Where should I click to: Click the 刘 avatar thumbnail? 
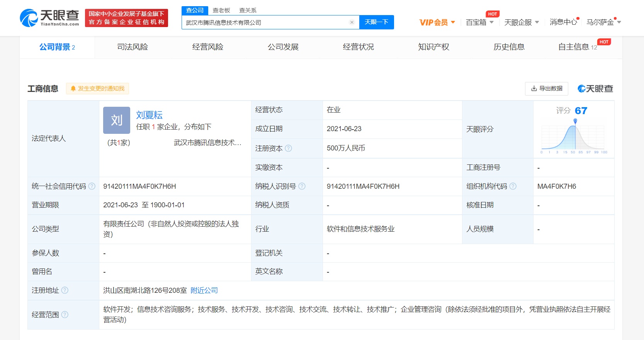(116, 120)
